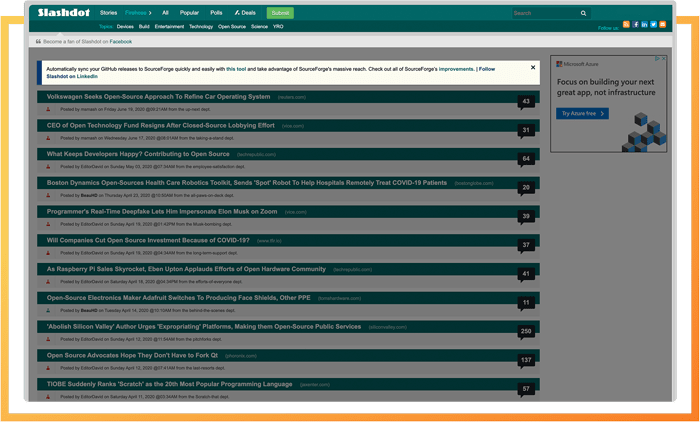The height and width of the screenshot is (427, 700).
Task: Open the 250 comments bubble for Abolish Silicon Valley story
Action: tap(526, 331)
